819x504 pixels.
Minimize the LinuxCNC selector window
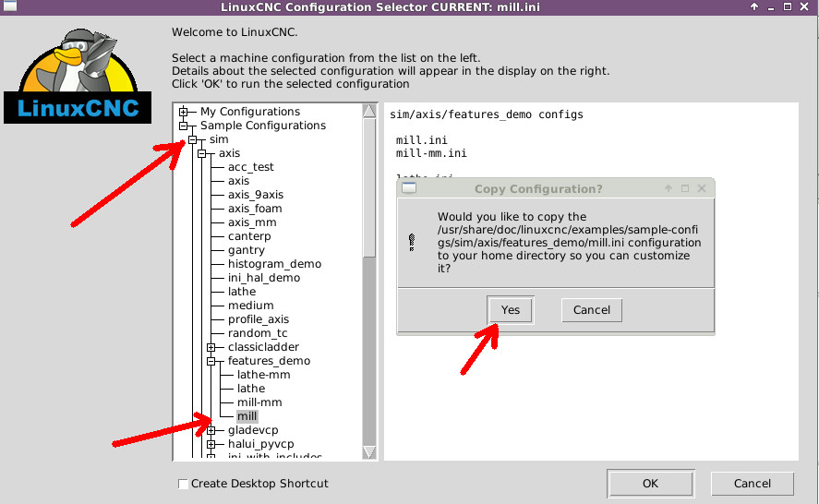[770, 7]
